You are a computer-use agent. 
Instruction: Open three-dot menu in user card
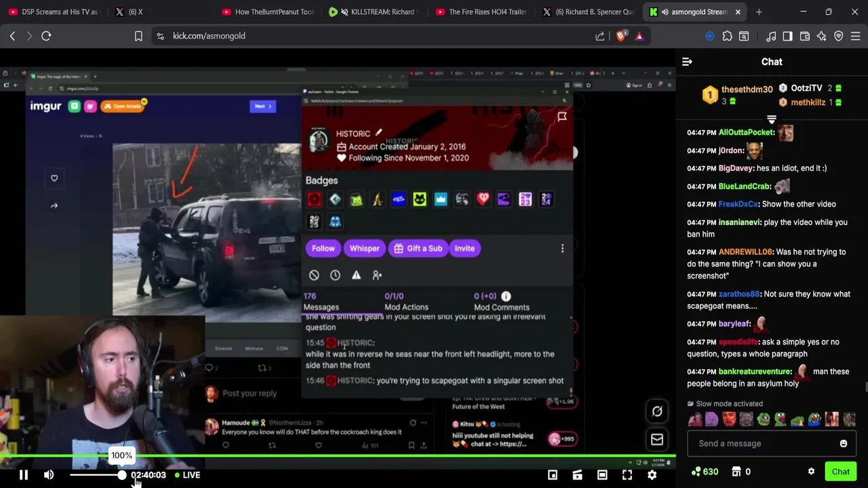click(562, 248)
